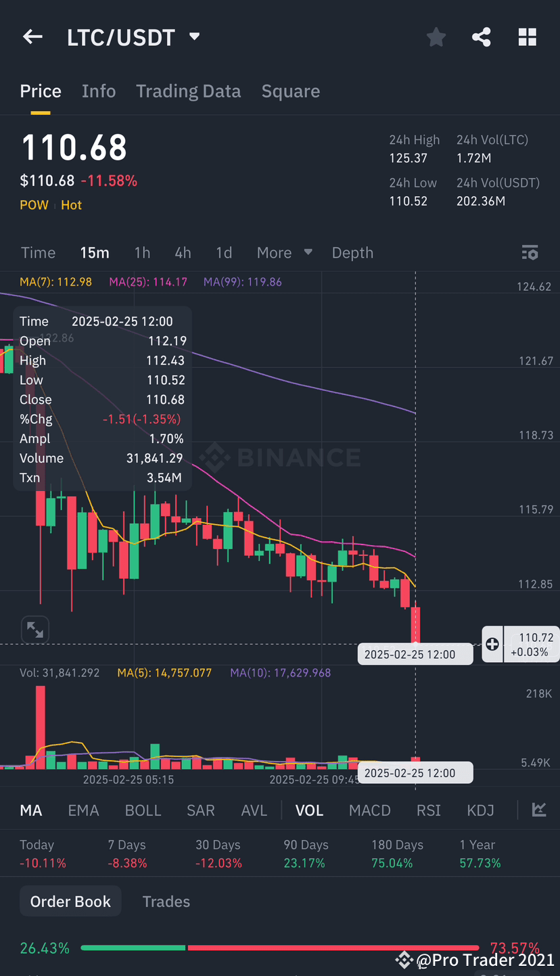
Task: Switch to the Trading Data tab
Action: (188, 91)
